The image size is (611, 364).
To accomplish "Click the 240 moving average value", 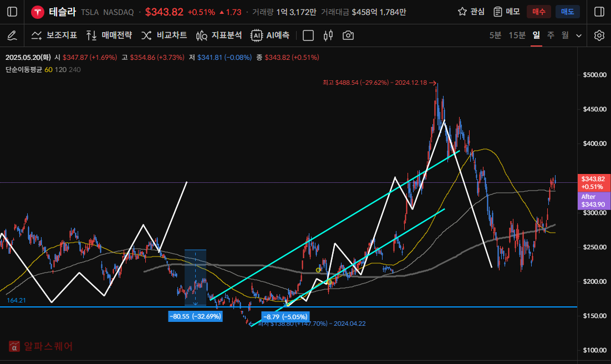I will (x=74, y=70).
